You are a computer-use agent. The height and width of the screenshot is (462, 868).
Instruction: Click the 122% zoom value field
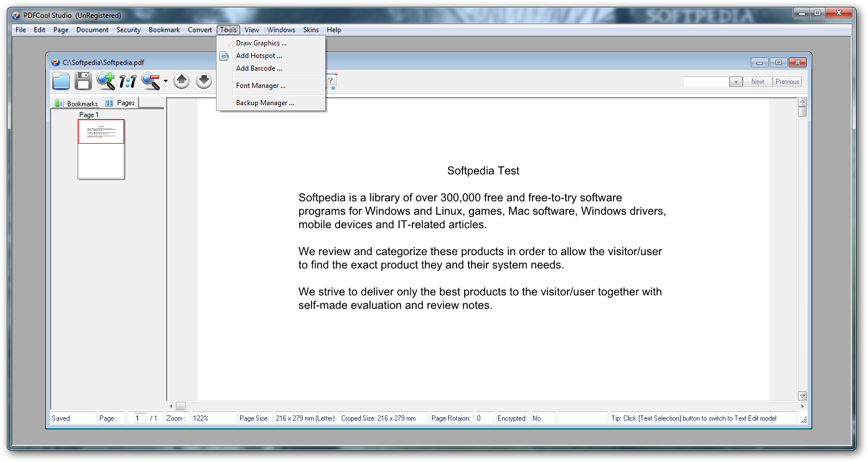pos(214,418)
